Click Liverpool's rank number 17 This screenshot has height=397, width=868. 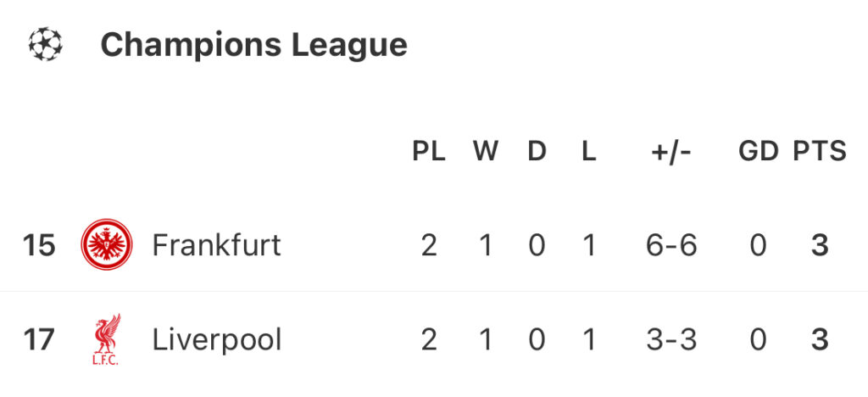38,340
